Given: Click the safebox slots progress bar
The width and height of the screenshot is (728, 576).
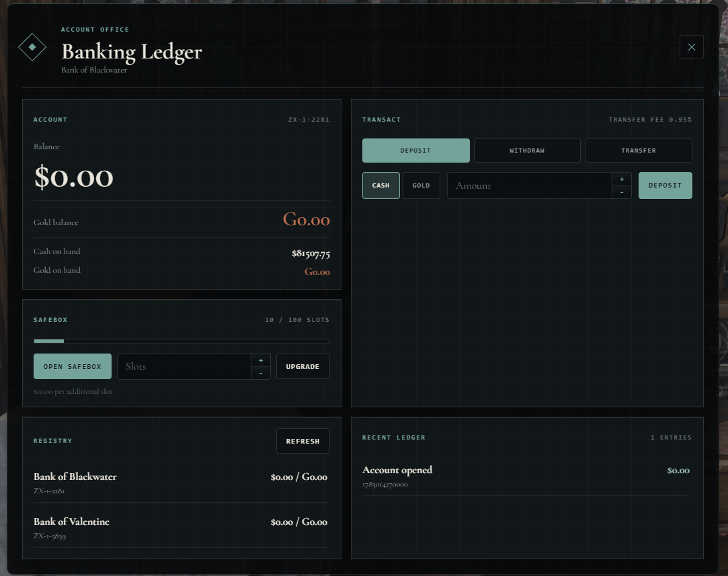Looking at the screenshot, I should 181,341.
